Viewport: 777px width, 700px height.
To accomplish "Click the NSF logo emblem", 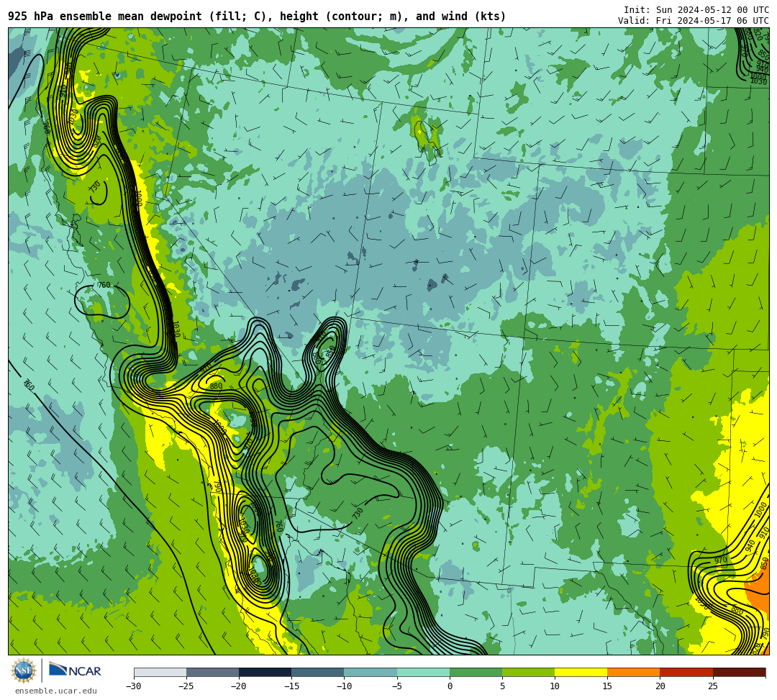I will [x=23, y=671].
